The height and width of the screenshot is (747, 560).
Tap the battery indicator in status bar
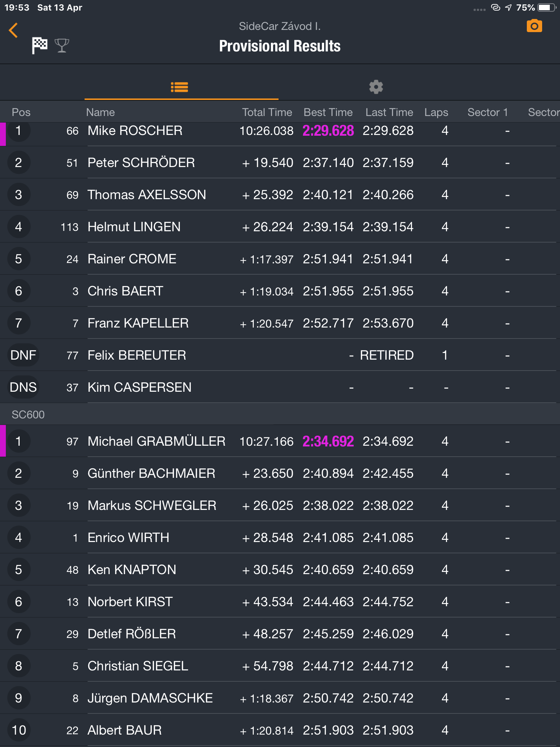(x=547, y=8)
